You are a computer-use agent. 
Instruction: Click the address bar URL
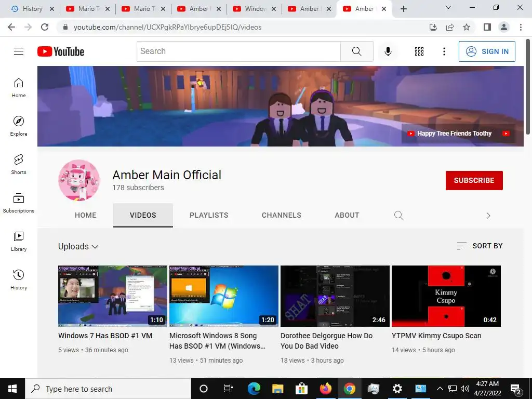(167, 27)
